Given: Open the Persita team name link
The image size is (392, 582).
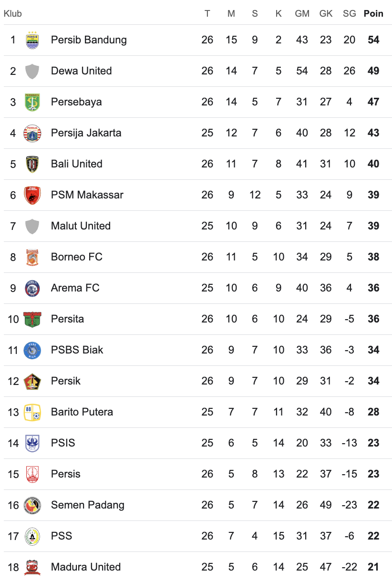Looking at the screenshot, I should (67, 319).
